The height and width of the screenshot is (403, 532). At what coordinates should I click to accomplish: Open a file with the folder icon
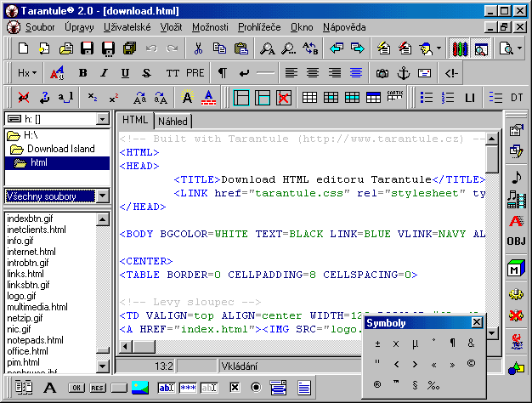(x=66, y=48)
